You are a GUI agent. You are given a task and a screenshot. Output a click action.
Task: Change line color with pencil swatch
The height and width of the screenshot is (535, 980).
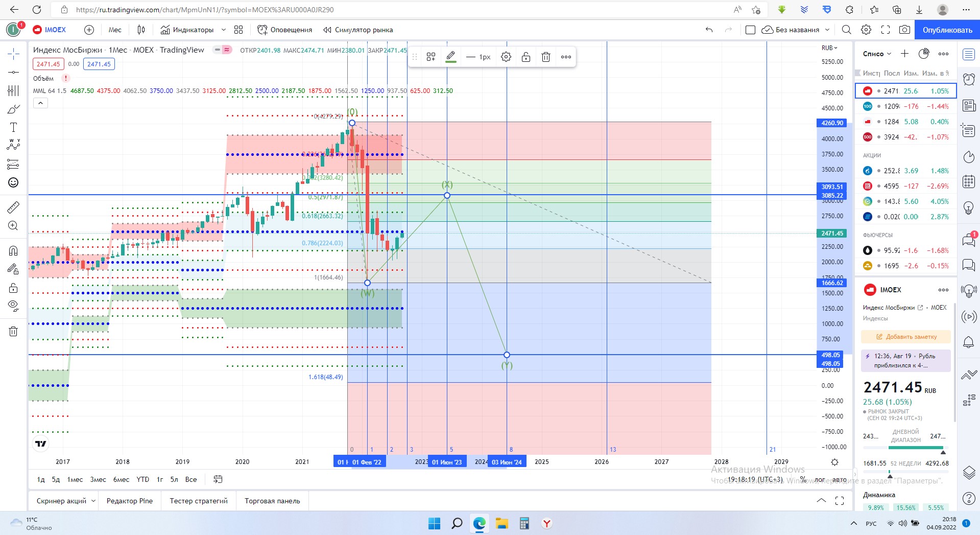coord(451,57)
